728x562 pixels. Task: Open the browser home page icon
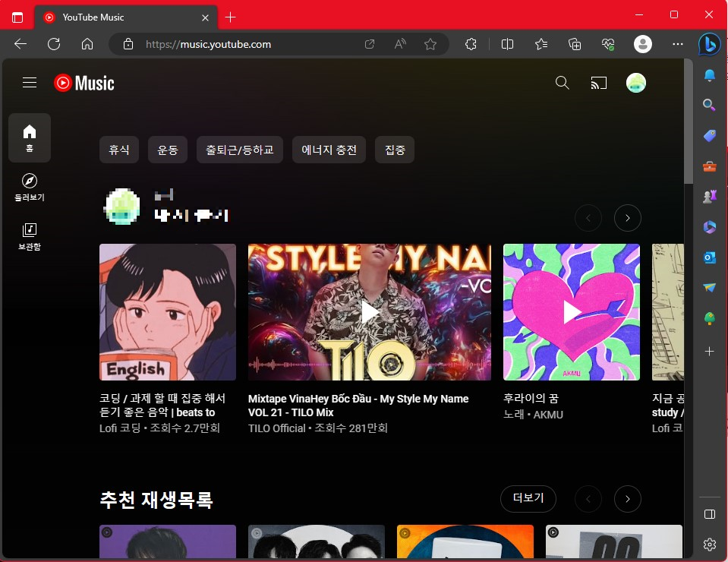click(87, 44)
